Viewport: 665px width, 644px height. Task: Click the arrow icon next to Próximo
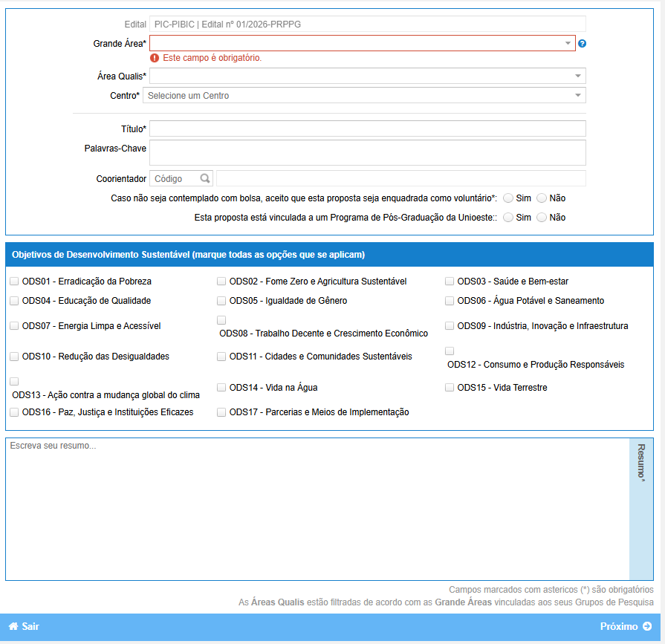(647, 626)
